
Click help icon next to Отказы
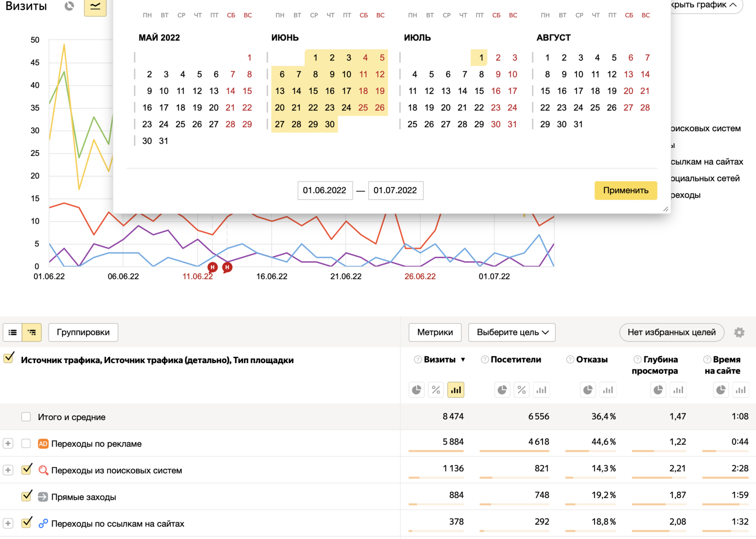pyautogui.click(x=570, y=359)
